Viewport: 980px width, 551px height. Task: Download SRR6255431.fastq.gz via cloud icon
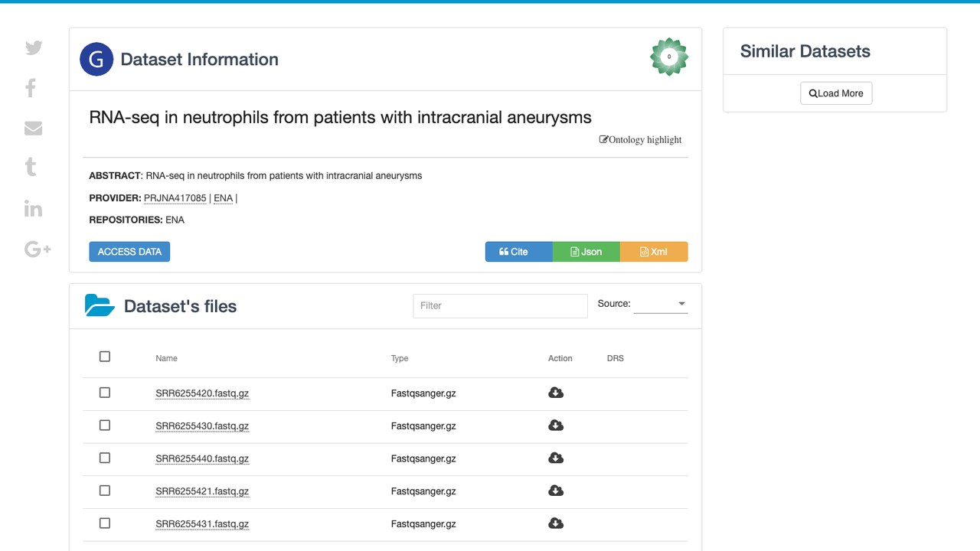[556, 523]
